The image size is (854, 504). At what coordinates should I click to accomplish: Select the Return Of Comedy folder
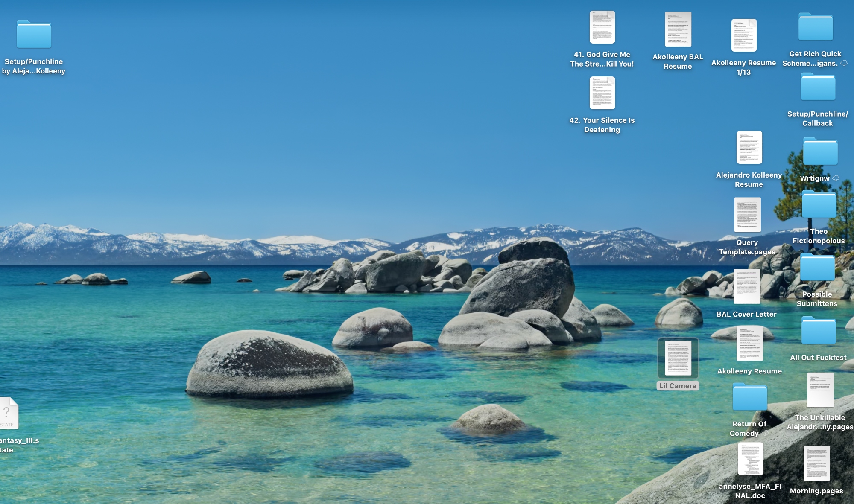click(749, 397)
